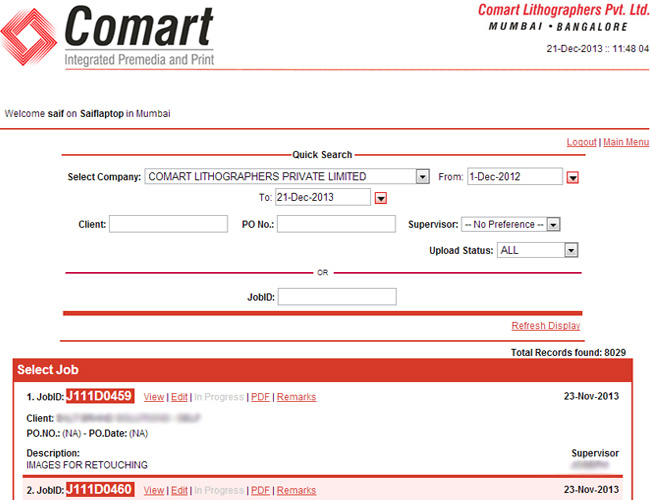This screenshot has width=650, height=500.
Task: Open PDF for job J111D0460
Action: (x=260, y=490)
